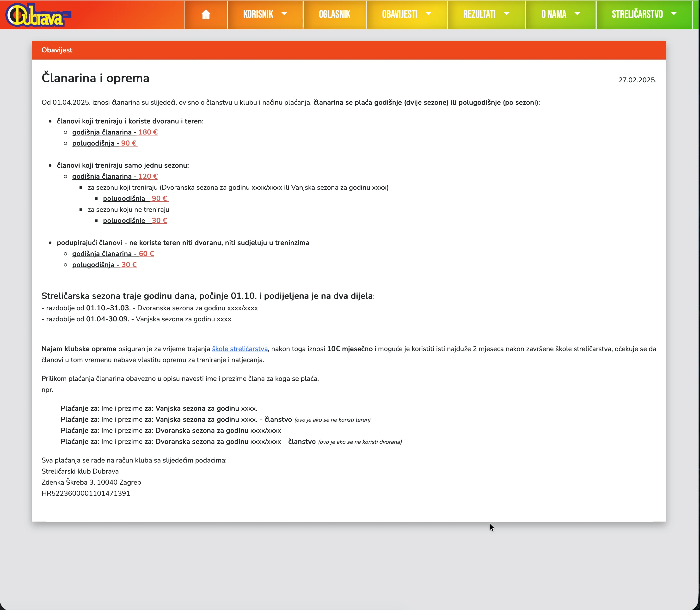Click the home icon in navigation bar
This screenshot has width=700, height=610.
206,14
